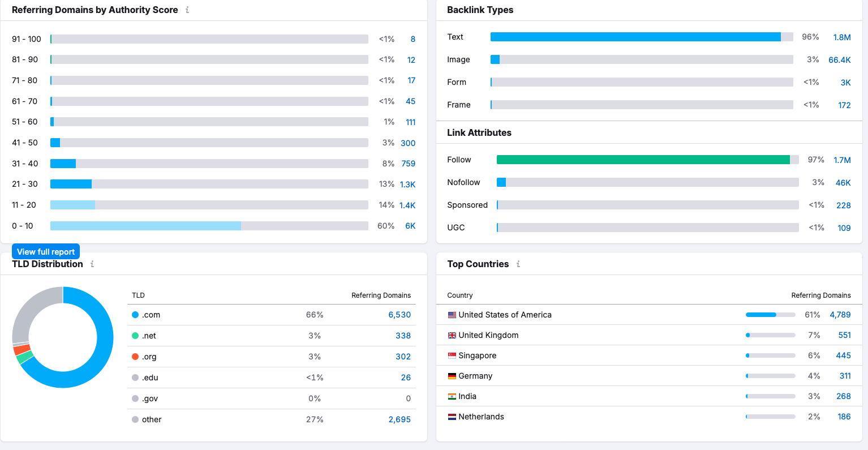Click the 46K Nofollow links count

[x=843, y=182]
